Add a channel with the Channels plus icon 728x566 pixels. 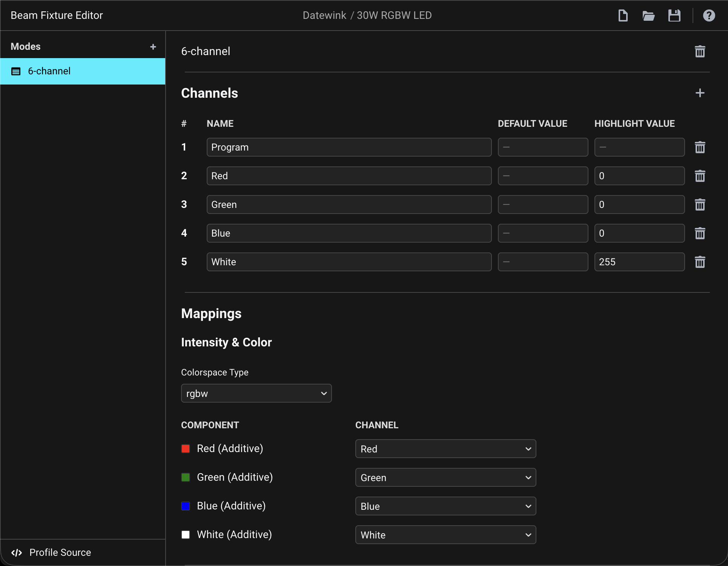pos(700,93)
